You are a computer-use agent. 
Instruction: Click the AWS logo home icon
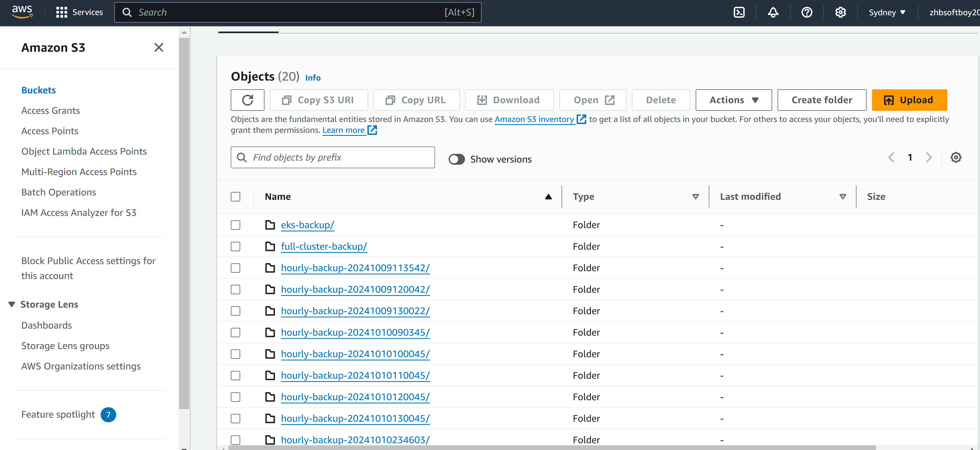(22, 12)
